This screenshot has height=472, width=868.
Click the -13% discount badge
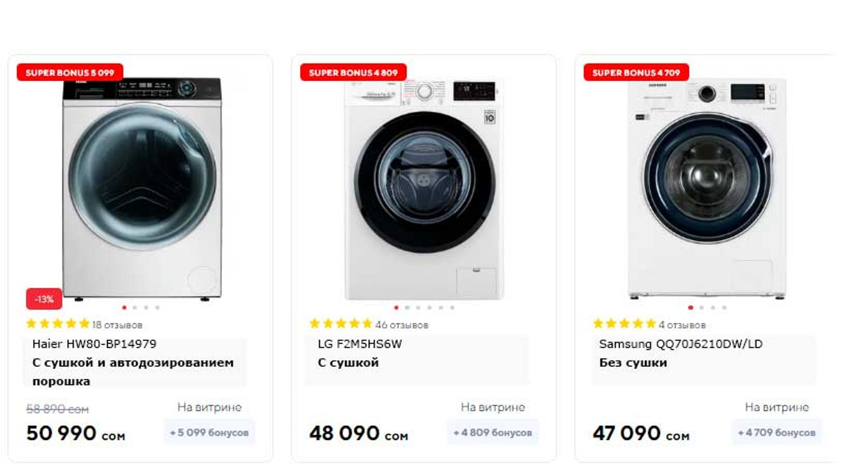click(44, 299)
